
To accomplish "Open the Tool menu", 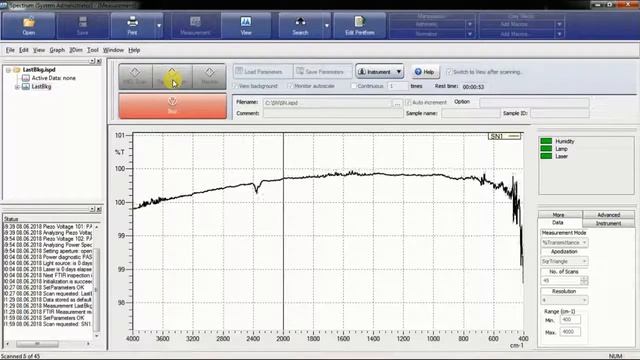I will [x=93, y=50].
